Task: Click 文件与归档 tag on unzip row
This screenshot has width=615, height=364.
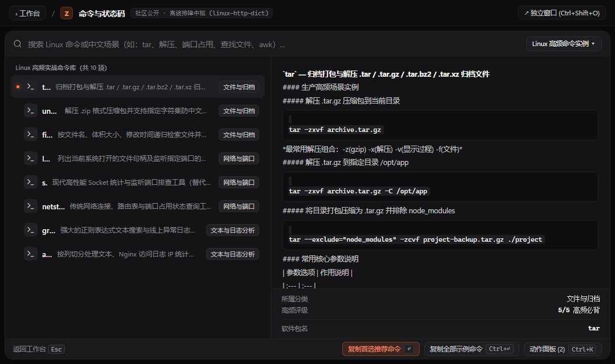Action: click(239, 111)
